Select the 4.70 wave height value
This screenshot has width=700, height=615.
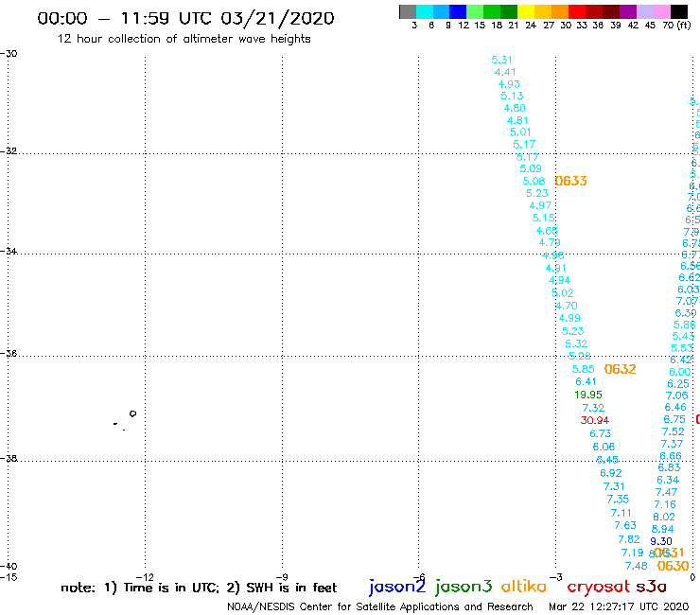click(x=566, y=306)
